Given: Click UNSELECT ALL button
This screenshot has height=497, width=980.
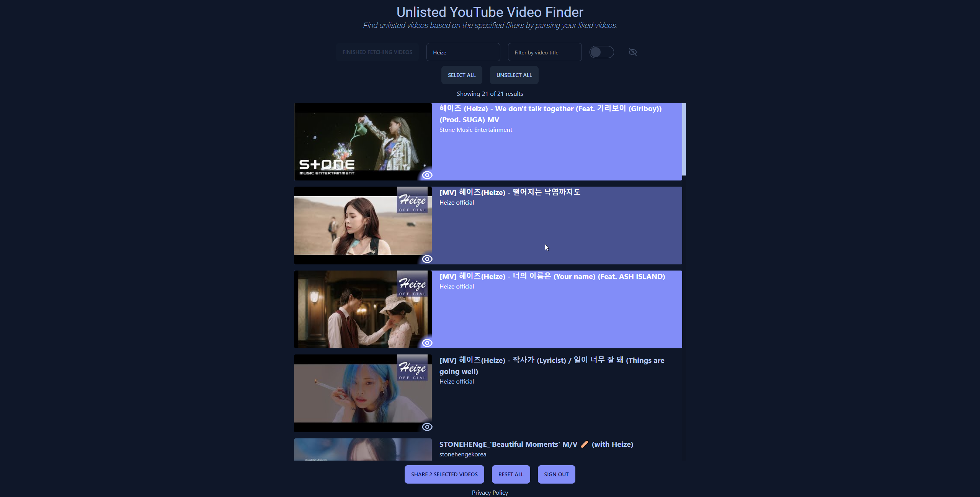Looking at the screenshot, I should (513, 75).
